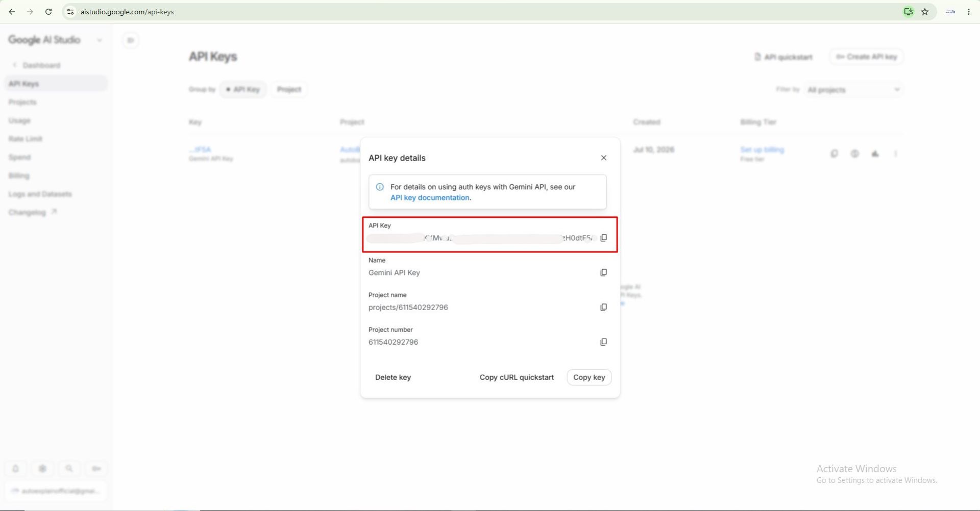Copy the API key with its copy icon

tap(603, 238)
